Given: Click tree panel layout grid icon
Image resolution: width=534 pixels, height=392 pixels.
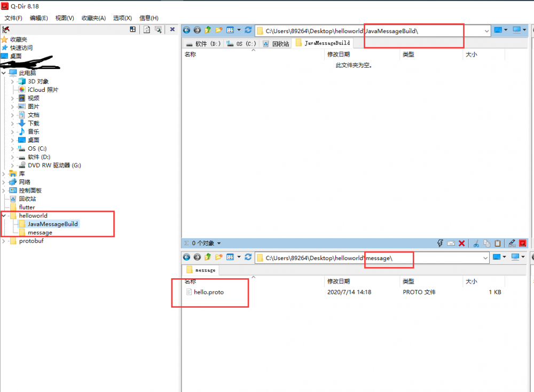Looking at the screenshot, I should pos(133,29).
